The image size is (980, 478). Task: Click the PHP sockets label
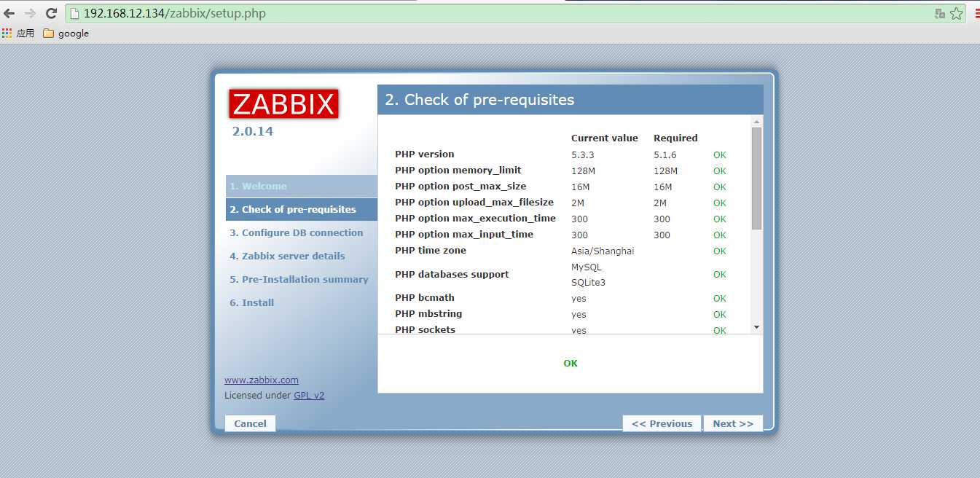[425, 330]
